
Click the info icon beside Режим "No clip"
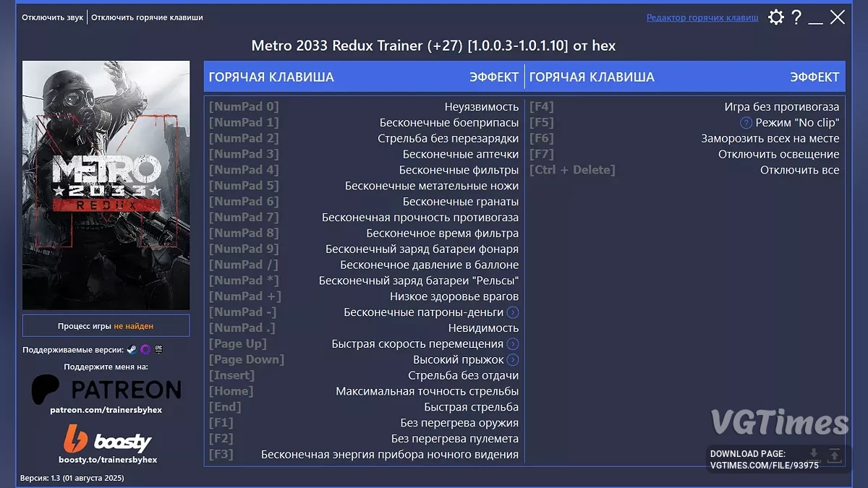pos(746,123)
